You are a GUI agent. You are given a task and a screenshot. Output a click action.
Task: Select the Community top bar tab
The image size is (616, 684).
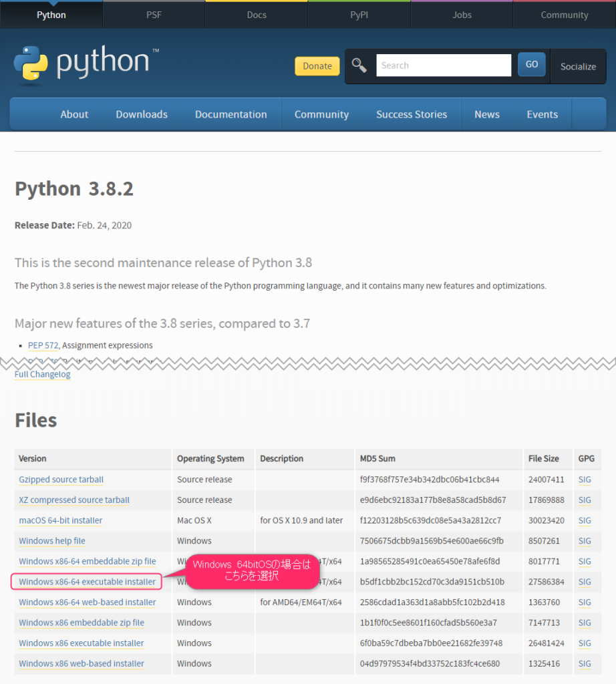565,15
